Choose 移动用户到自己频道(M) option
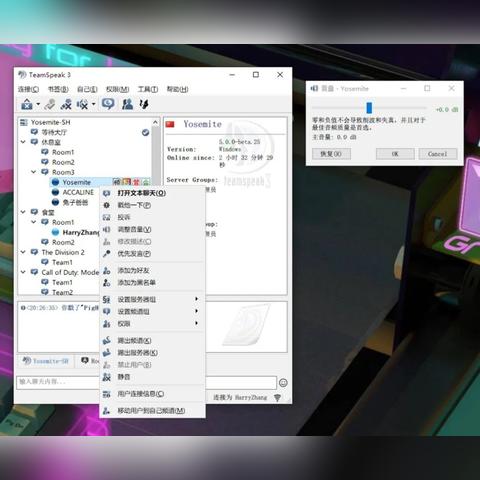Image resolution: width=480 pixels, height=480 pixels. [x=151, y=411]
